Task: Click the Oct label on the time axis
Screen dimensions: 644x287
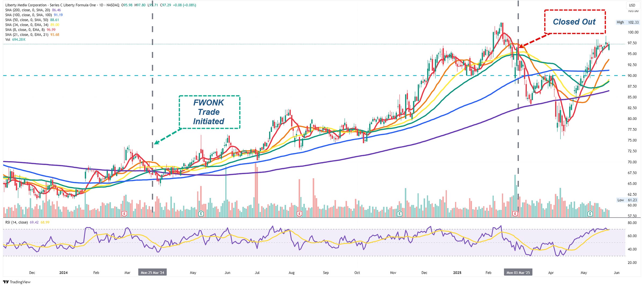Action: 357,273
